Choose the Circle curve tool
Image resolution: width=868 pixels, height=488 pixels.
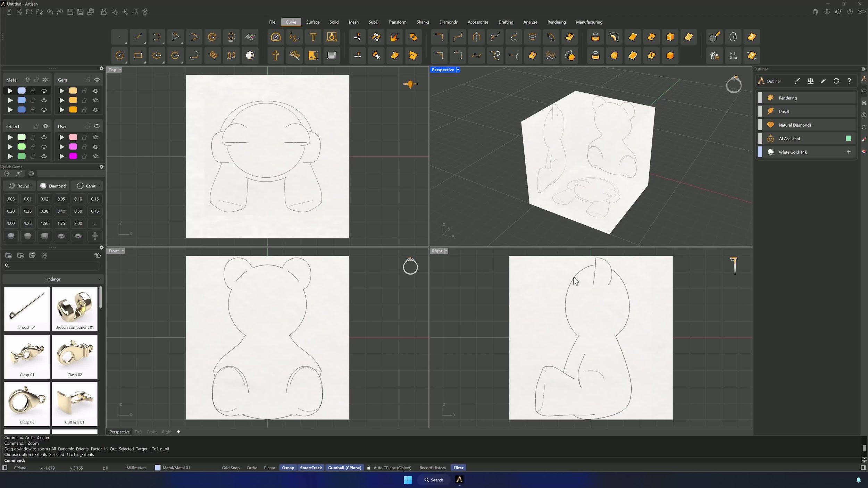point(119,56)
